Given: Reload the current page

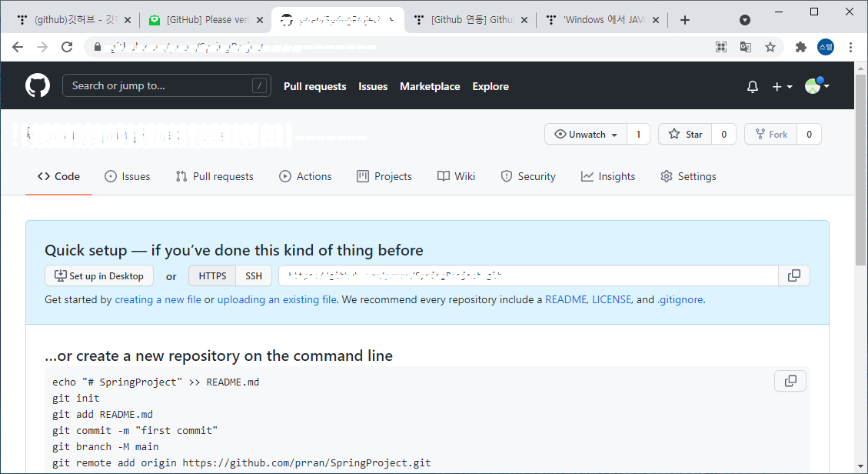Looking at the screenshot, I should pyautogui.click(x=67, y=47).
